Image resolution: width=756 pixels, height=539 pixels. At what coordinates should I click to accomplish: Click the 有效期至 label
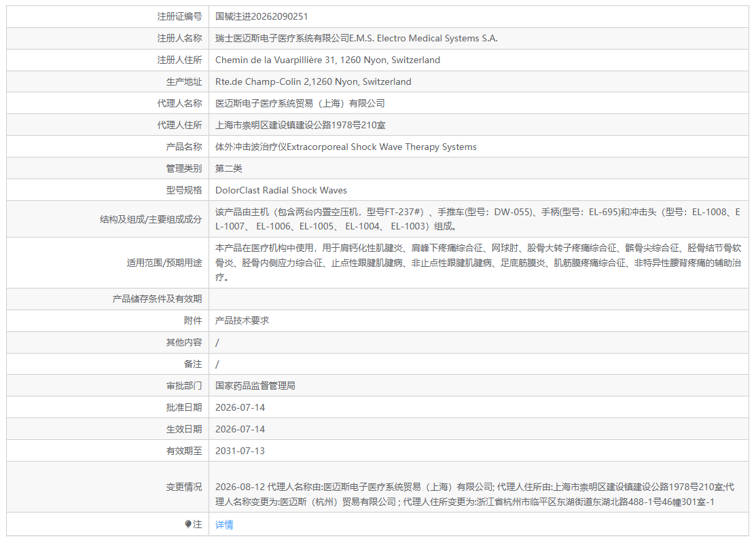point(183,451)
